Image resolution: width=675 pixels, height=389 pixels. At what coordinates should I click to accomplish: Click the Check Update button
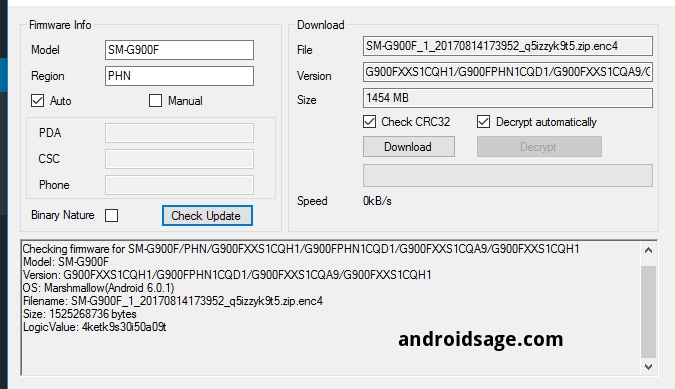coord(207,215)
